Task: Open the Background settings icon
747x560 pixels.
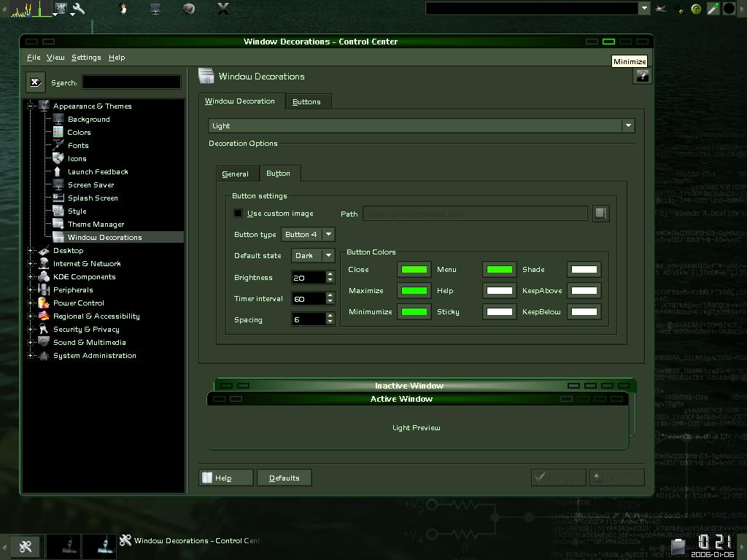Action: point(58,119)
